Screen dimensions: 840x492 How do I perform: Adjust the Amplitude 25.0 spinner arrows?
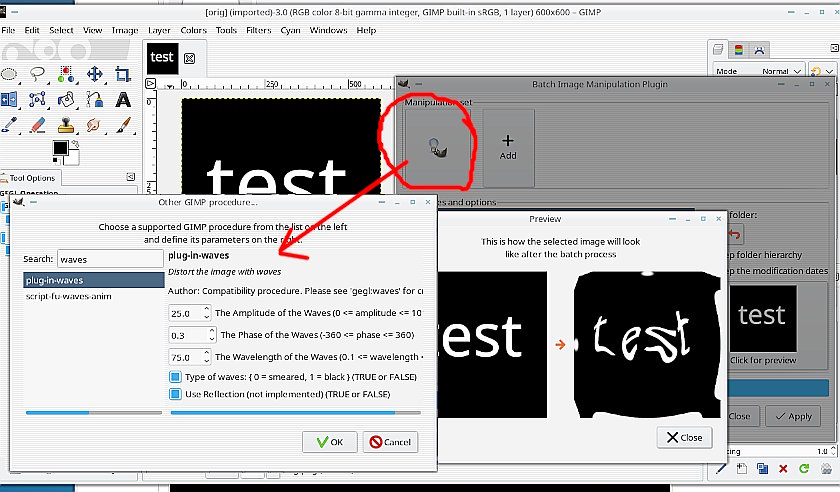click(207, 313)
